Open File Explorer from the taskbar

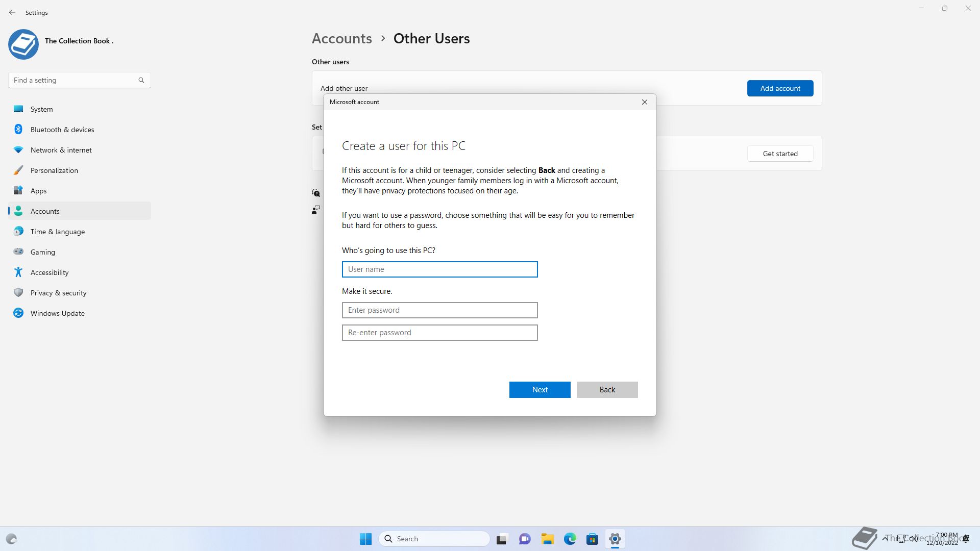(x=548, y=539)
